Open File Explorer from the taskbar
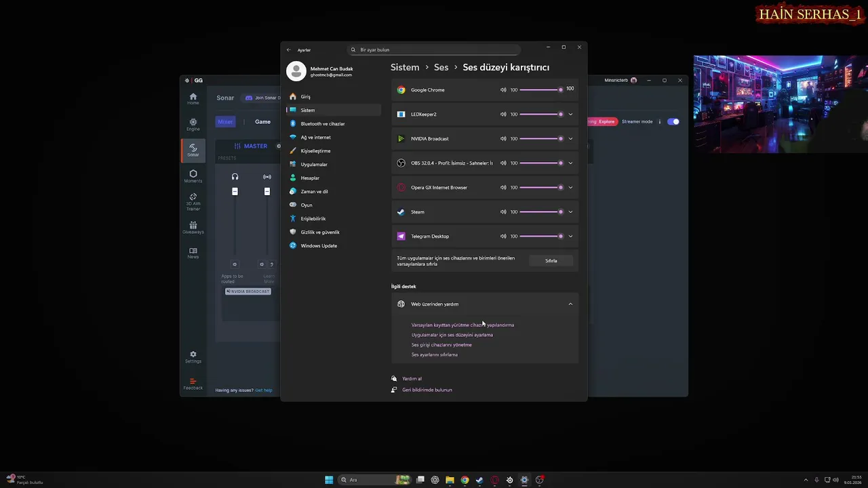This screenshot has height=488, width=868. (x=450, y=480)
